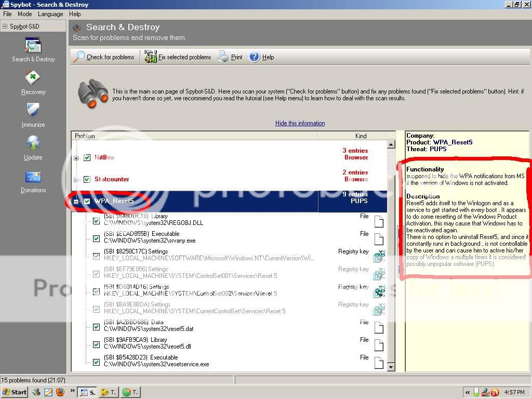Start a scan with Check for problems
The image size is (532, 399).
pos(104,57)
